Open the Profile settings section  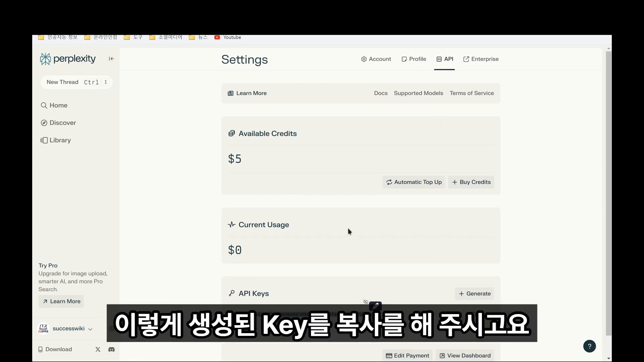tap(414, 59)
